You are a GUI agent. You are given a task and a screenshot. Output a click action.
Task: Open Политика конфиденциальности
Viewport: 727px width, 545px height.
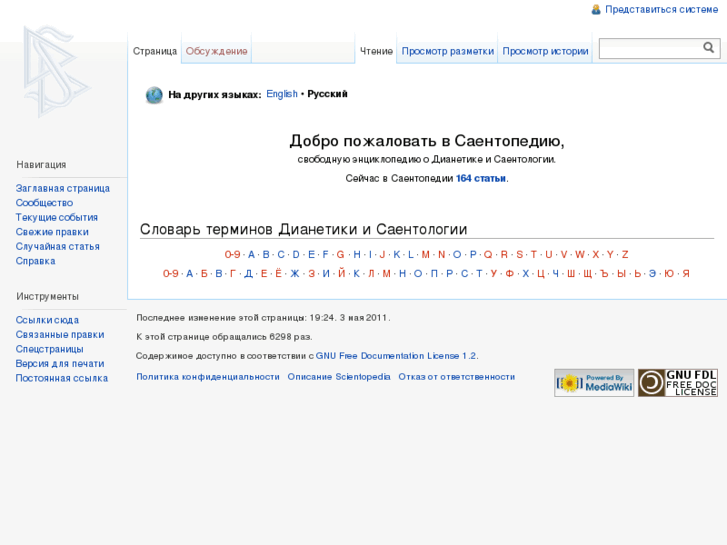point(208,377)
